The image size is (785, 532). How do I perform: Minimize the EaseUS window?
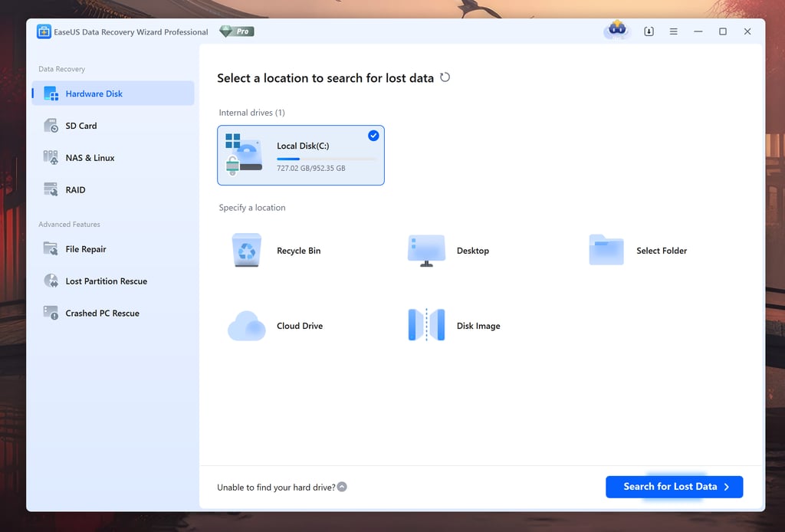pyautogui.click(x=698, y=31)
